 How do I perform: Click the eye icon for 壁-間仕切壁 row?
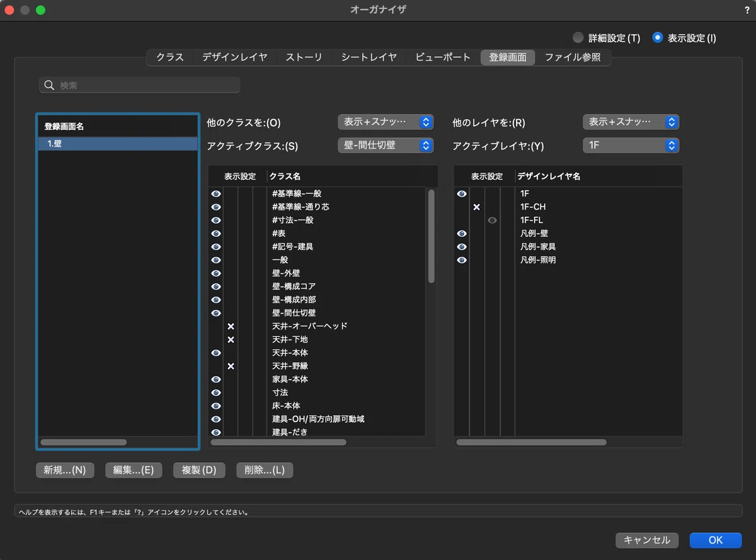(216, 312)
